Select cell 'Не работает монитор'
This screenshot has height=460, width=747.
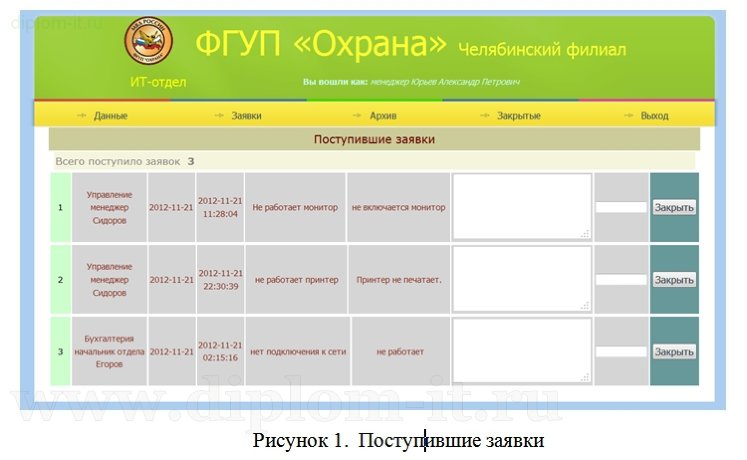pyautogui.click(x=295, y=207)
